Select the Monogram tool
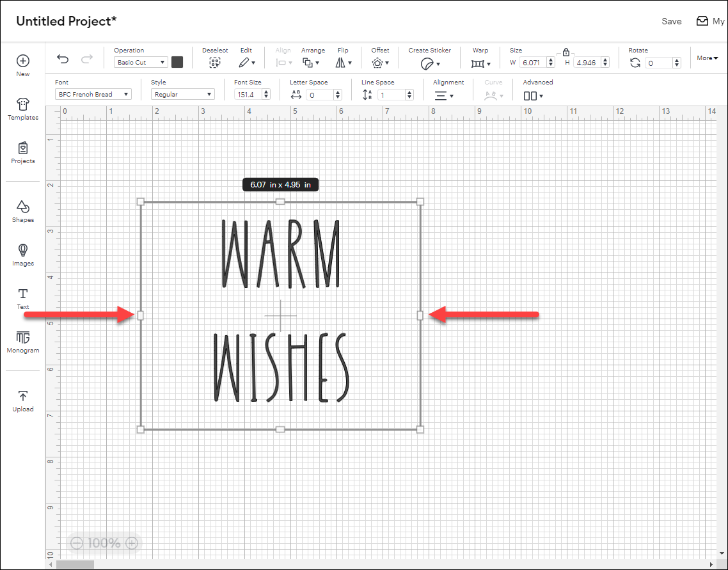The image size is (728, 570). pyautogui.click(x=22, y=342)
